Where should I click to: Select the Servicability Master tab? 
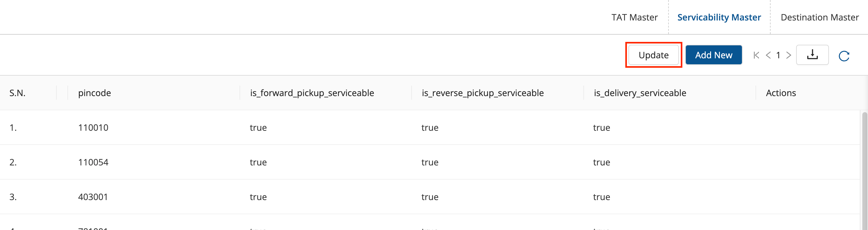click(x=719, y=17)
